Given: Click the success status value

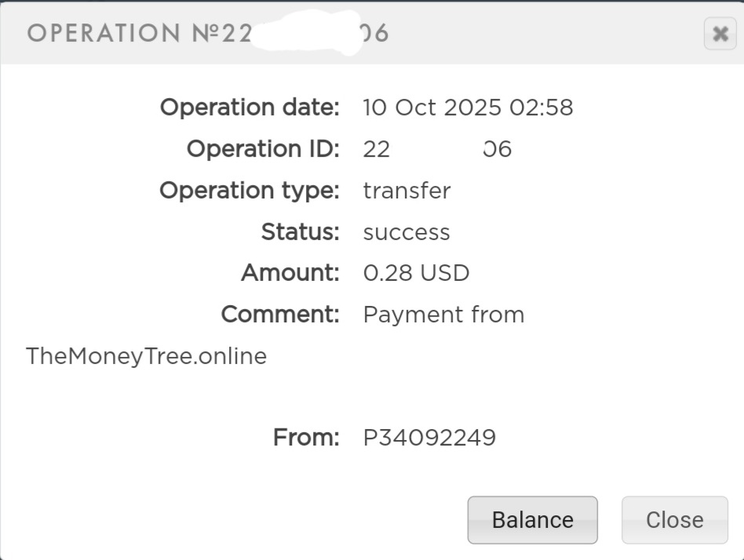Looking at the screenshot, I should (407, 232).
